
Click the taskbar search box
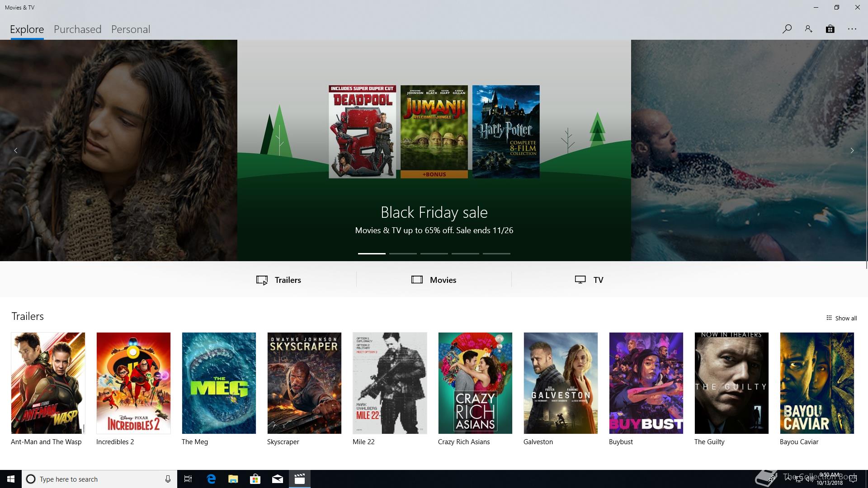(99, 479)
